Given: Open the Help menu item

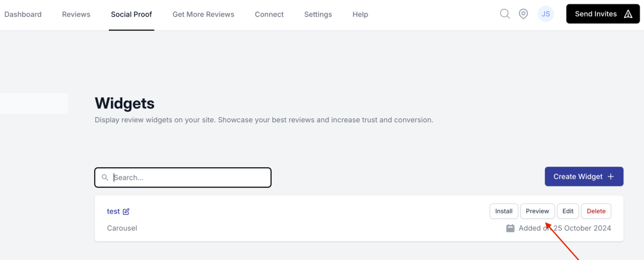Looking at the screenshot, I should 360,14.
